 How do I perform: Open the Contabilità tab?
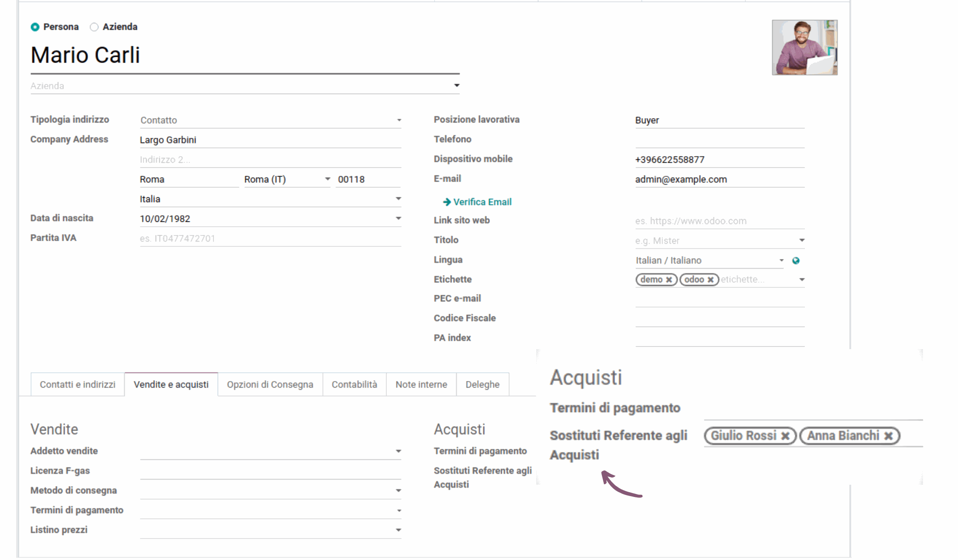pyautogui.click(x=354, y=384)
